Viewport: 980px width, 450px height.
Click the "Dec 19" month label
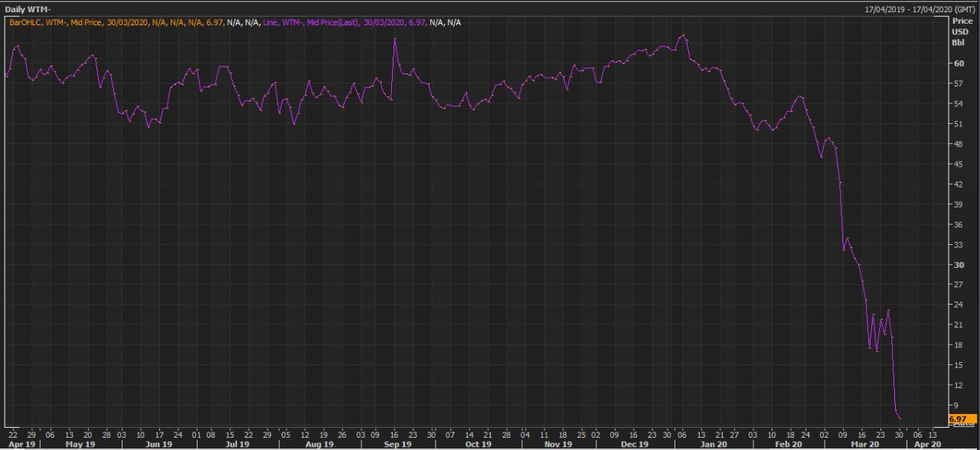635,444
